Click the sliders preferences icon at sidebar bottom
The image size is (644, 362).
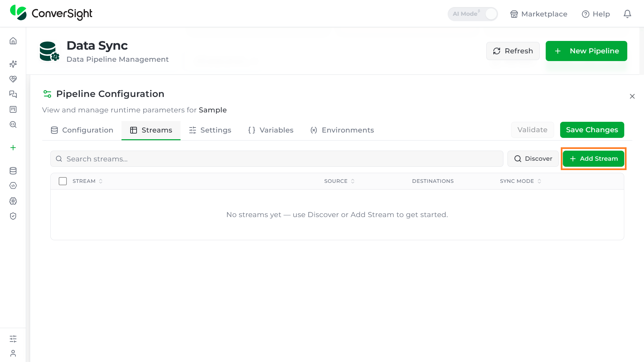coord(13,339)
